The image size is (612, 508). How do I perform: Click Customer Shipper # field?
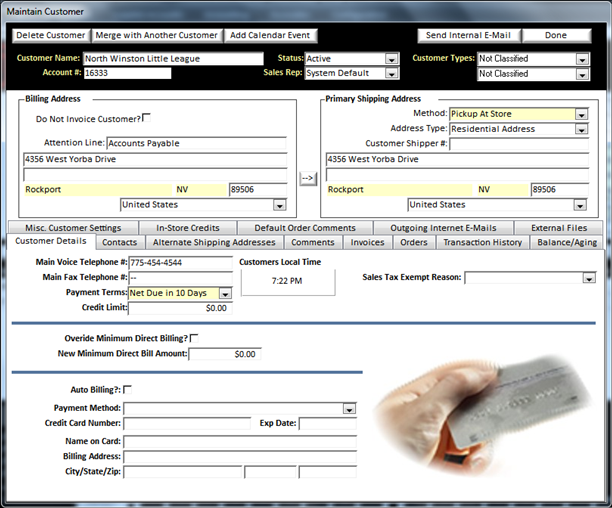tap(519, 144)
